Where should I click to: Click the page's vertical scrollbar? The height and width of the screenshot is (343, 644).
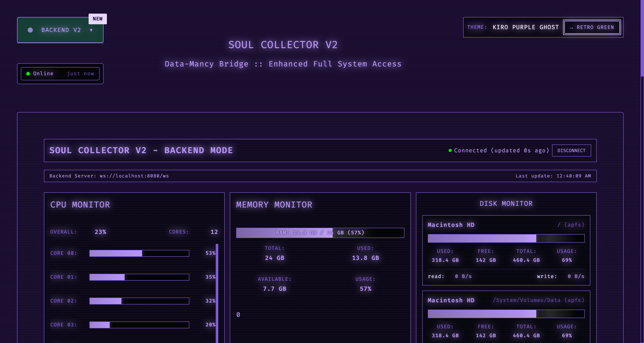tap(642, 37)
